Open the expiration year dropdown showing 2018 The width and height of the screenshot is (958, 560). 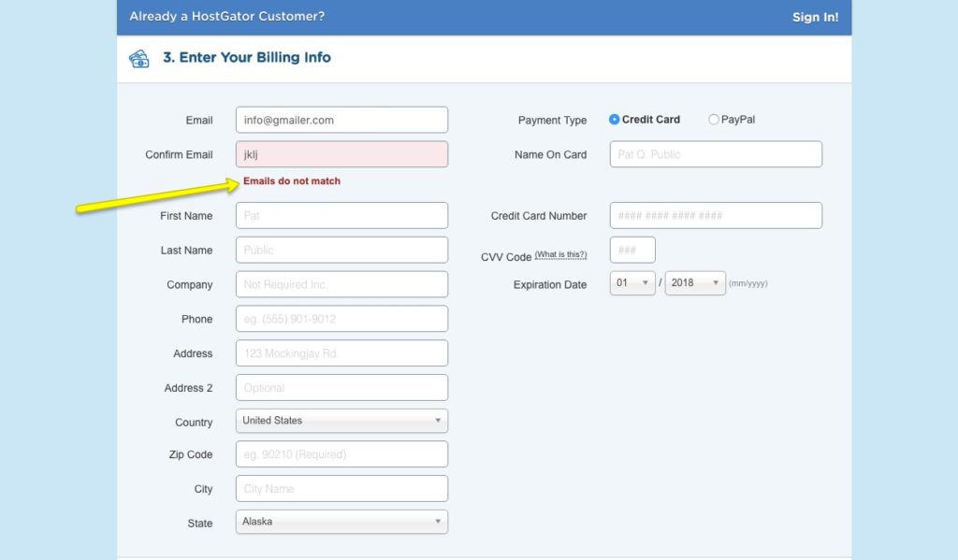coord(695,282)
